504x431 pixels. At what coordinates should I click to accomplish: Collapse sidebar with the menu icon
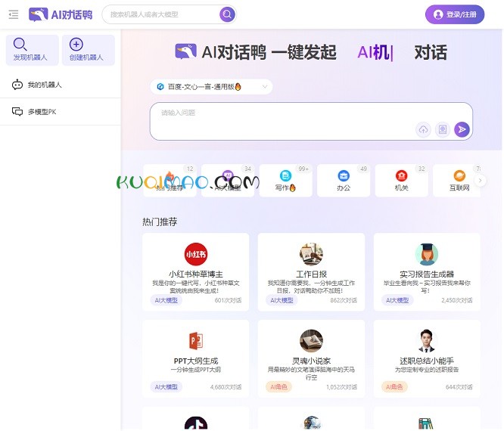[x=13, y=14]
